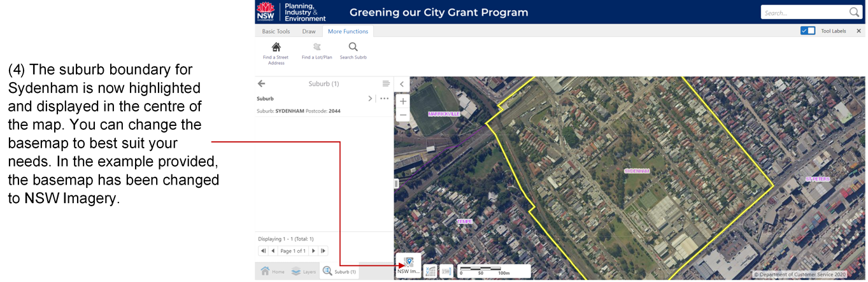Click the search magnifier button
This screenshot has width=868, height=282.
tap(855, 12)
